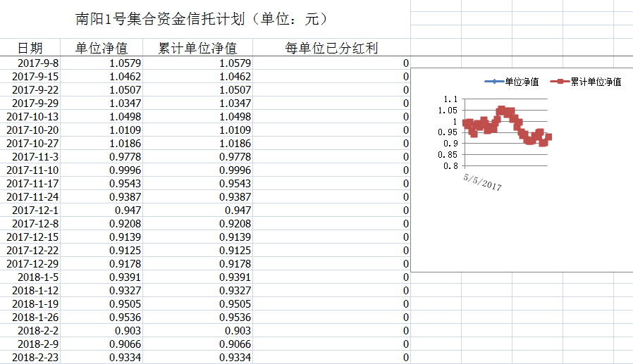The height and width of the screenshot is (364, 633).
Task: Click 0.947 in the 单位净值 column
Action: click(x=101, y=211)
